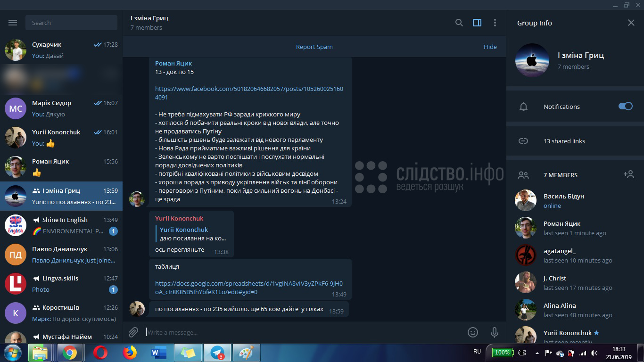View member J. Christ profile
Image resolution: width=644 pixels, height=362 pixels.
(575, 283)
